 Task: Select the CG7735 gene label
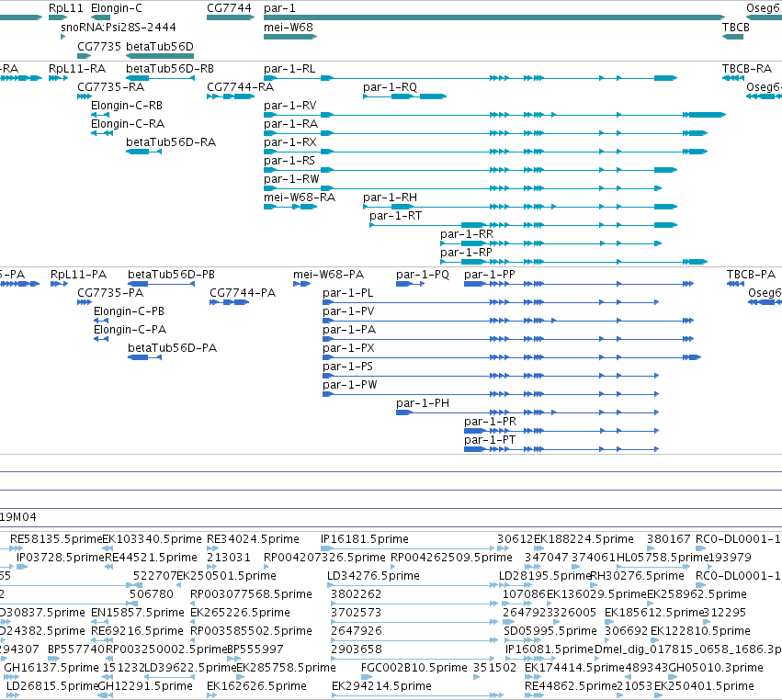pyautogui.click(x=98, y=46)
